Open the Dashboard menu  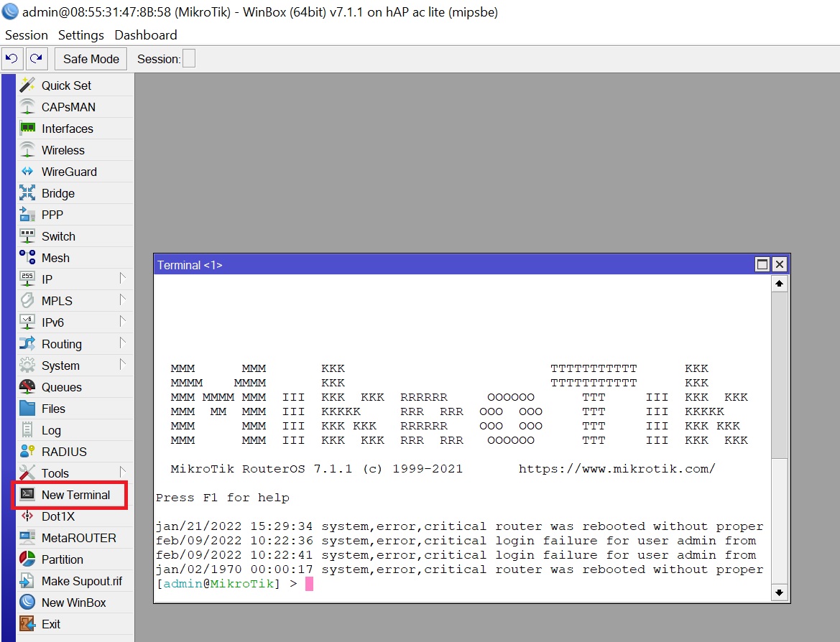point(146,35)
